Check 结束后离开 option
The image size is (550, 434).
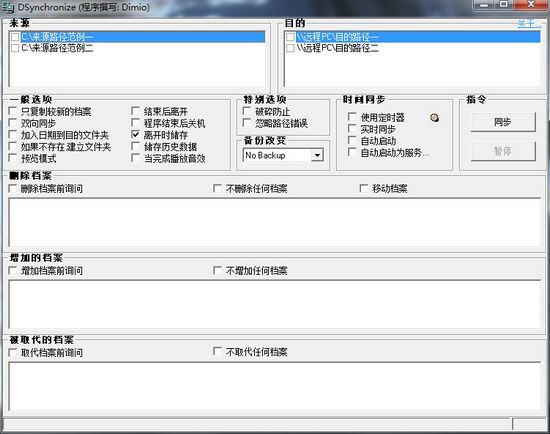pos(135,112)
